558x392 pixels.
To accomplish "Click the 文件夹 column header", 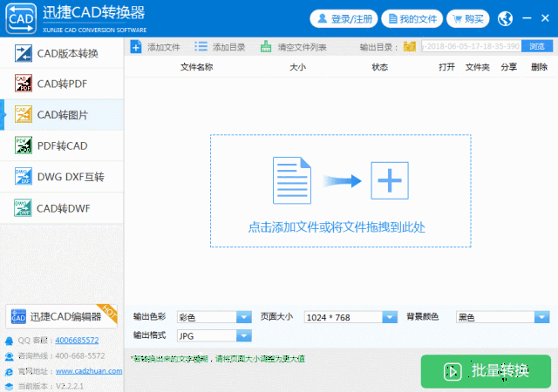I will click(477, 67).
